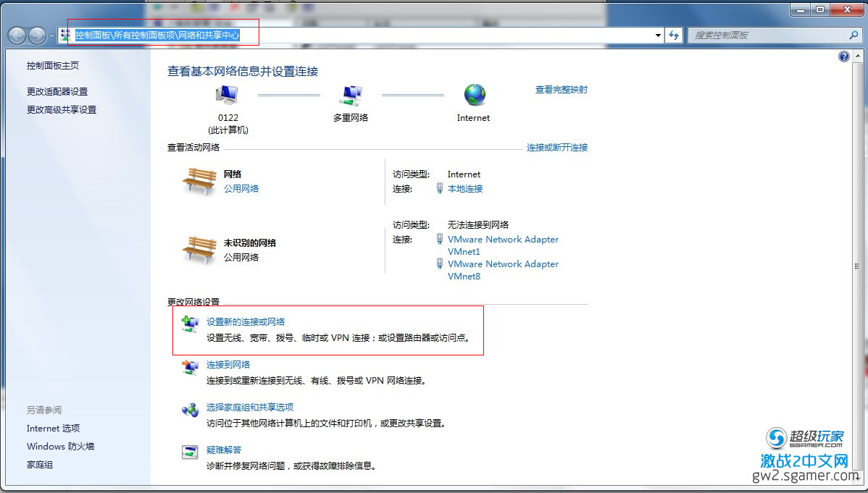This screenshot has width=868, height=493.
Task: Click 连接或断开连接 link
Action: 557,147
